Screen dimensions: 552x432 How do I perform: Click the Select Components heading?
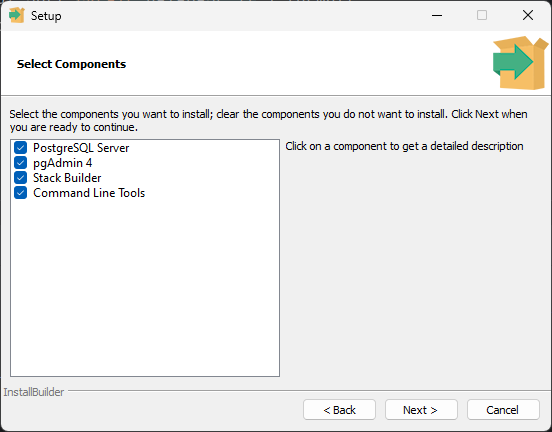[71, 64]
